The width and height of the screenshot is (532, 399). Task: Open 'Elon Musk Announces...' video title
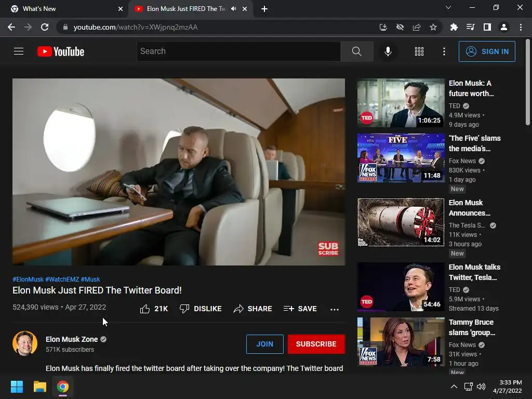click(x=469, y=208)
